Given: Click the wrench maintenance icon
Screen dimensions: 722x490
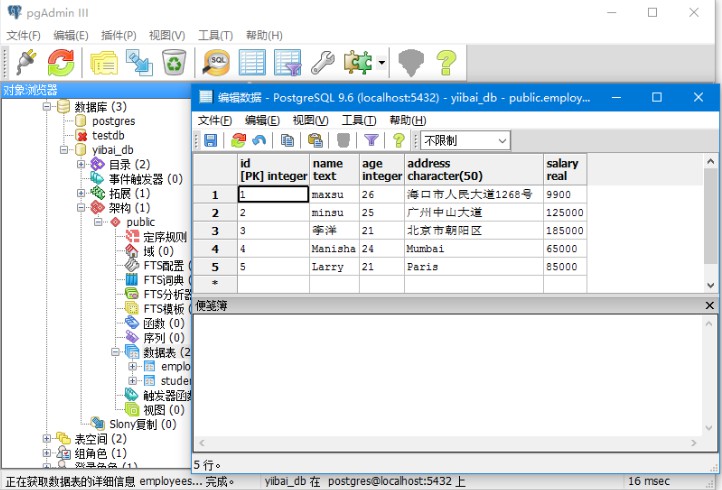Looking at the screenshot, I should click(x=323, y=62).
